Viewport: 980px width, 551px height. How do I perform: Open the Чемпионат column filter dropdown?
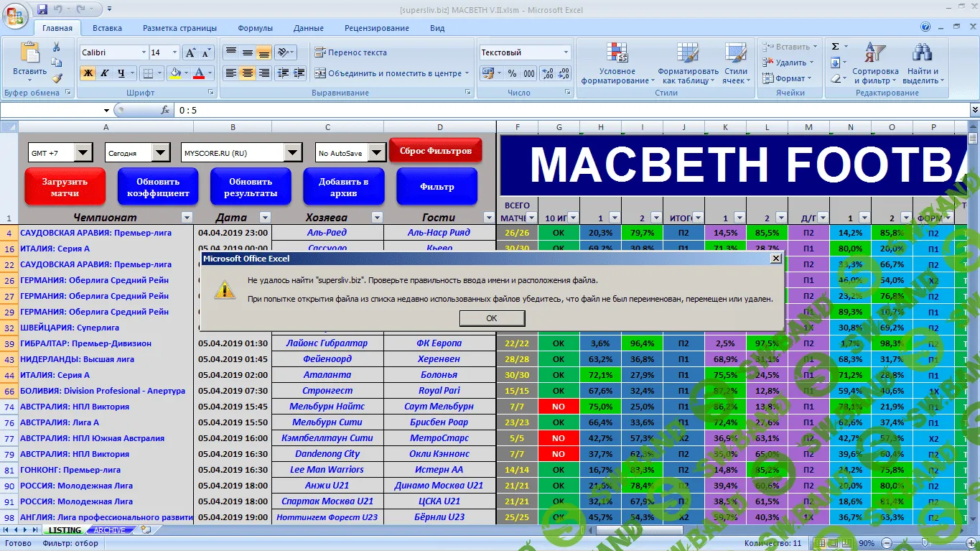pos(187,218)
